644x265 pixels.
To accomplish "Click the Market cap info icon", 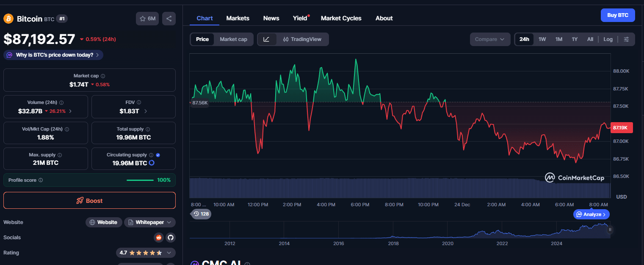I will [x=103, y=76].
